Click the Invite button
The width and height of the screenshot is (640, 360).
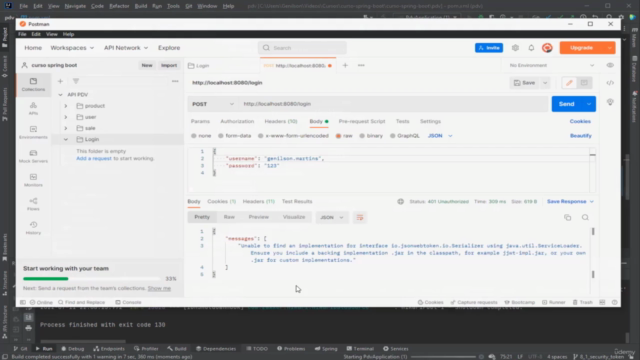tap(489, 48)
